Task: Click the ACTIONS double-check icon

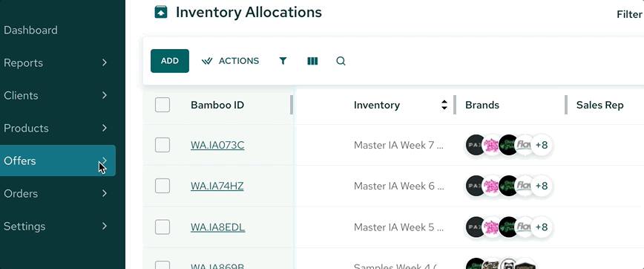Action: tap(207, 61)
